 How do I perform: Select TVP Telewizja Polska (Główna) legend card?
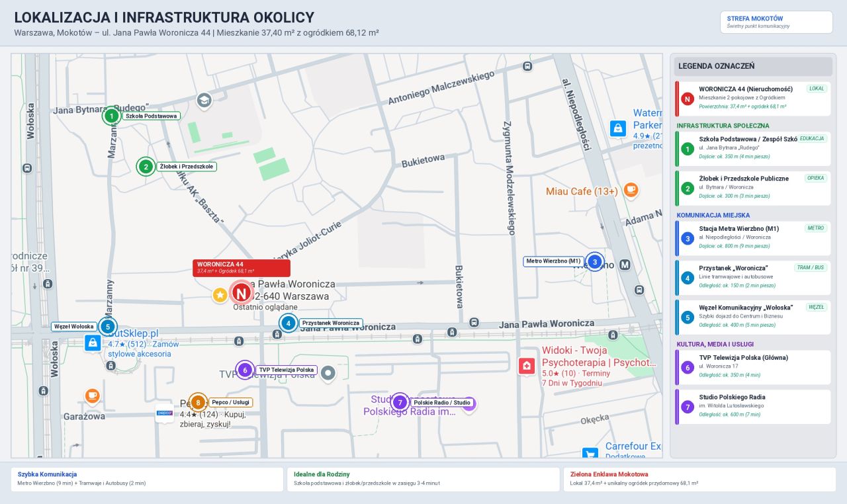753,367
